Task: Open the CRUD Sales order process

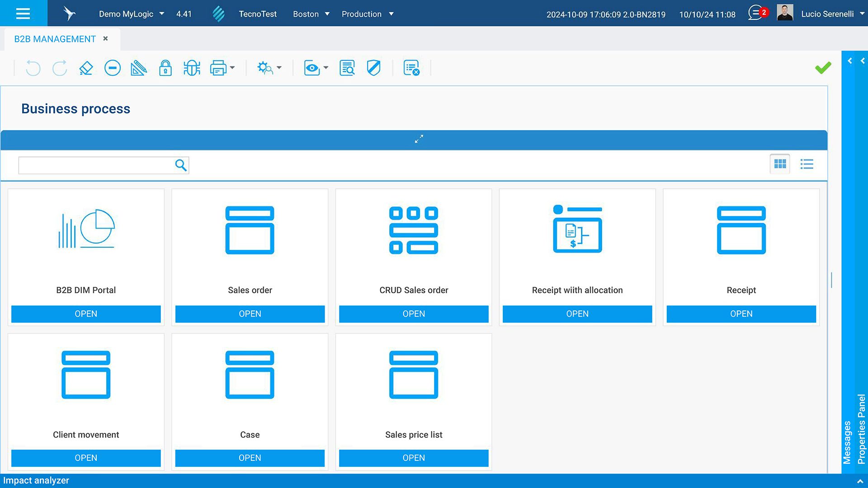Action: pyautogui.click(x=413, y=314)
